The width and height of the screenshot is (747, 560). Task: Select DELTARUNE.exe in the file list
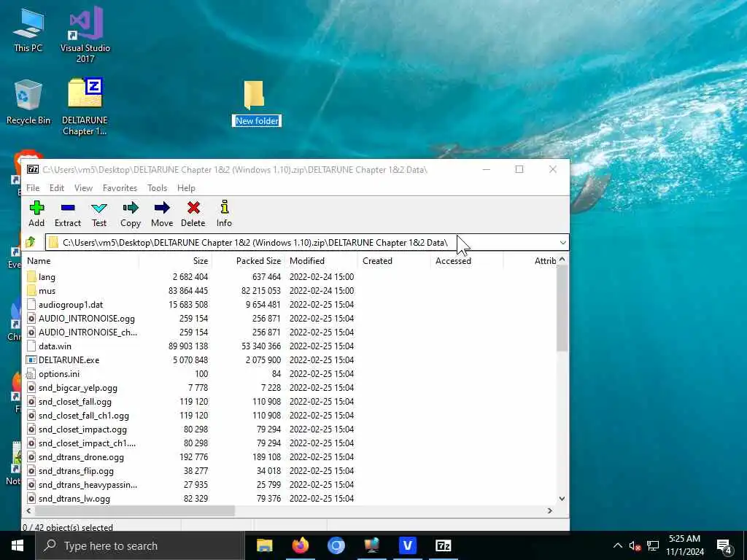[x=69, y=360]
